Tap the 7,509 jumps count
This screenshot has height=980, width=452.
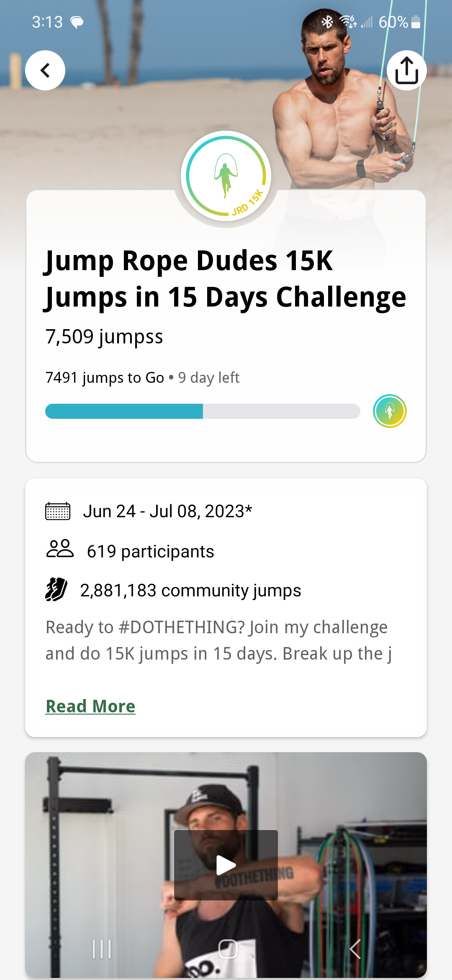104,337
